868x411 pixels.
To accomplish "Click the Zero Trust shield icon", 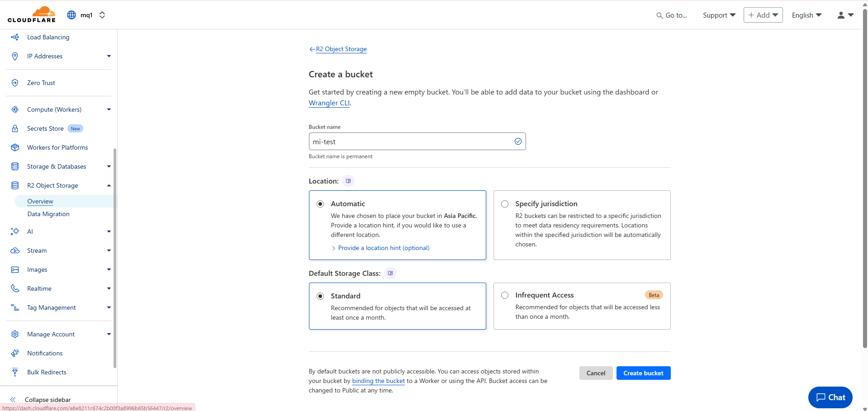I will [x=15, y=83].
